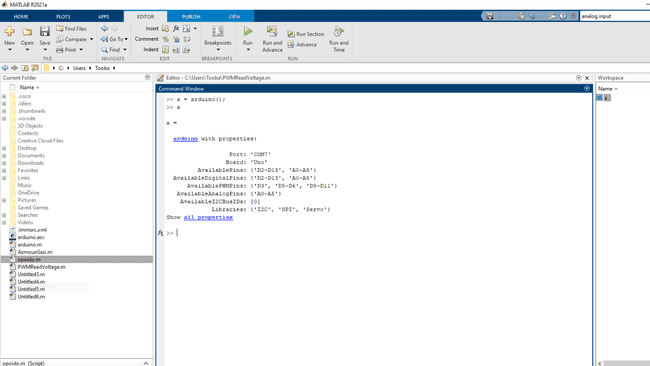Click the fx insert function icon

pyautogui.click(x=176, y=29)
